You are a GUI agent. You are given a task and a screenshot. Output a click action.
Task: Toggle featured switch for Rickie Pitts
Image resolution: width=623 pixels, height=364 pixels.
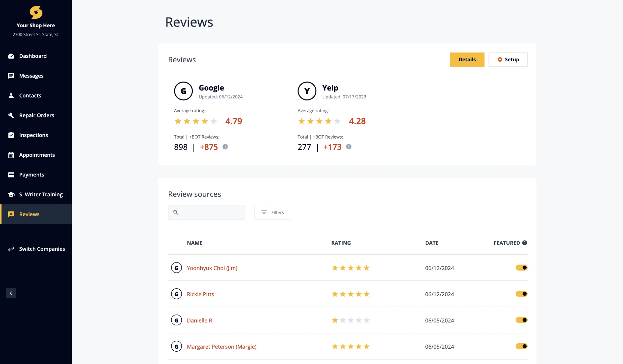tap(521, 294)
